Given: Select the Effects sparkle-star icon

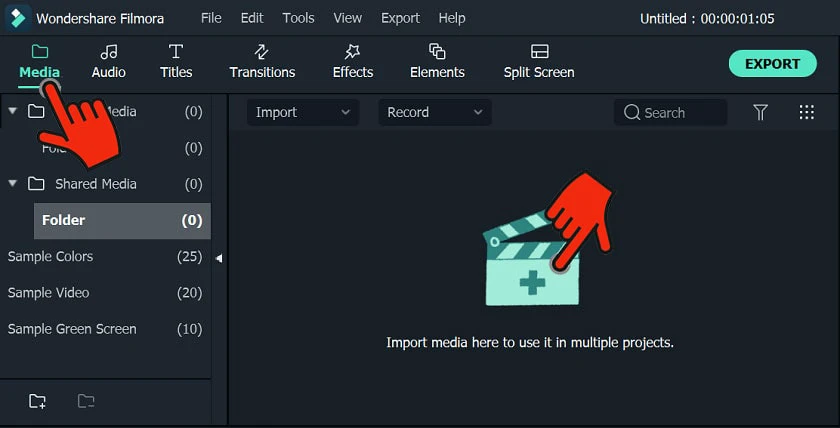Looking at the screenshot, I should pyautogui.click(x=352, y=52).
